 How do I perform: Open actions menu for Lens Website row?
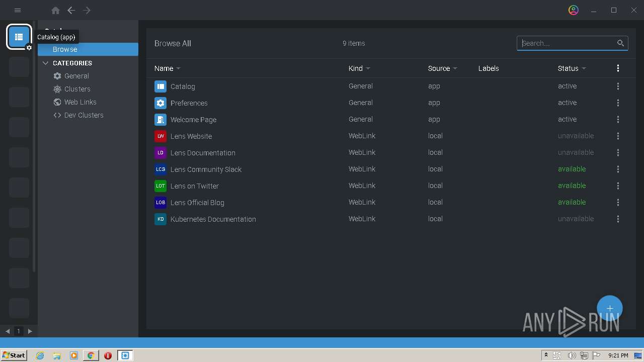point(618,136)
